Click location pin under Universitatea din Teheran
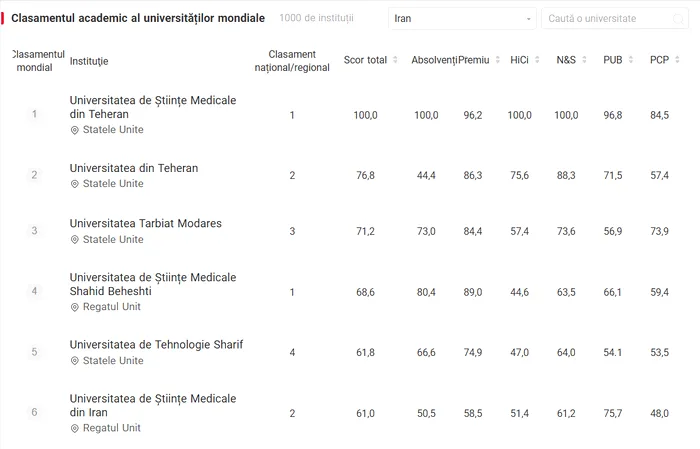 click(x=74, y=184)
